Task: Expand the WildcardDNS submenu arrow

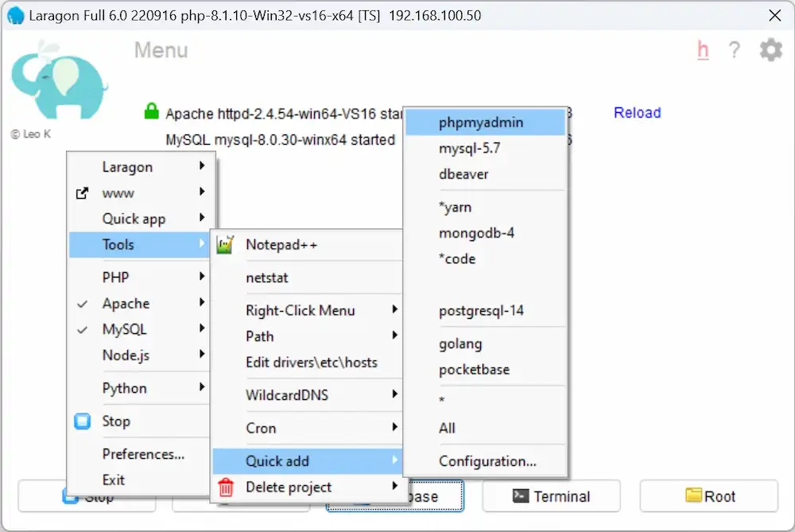Action: [x=394, y=394]
